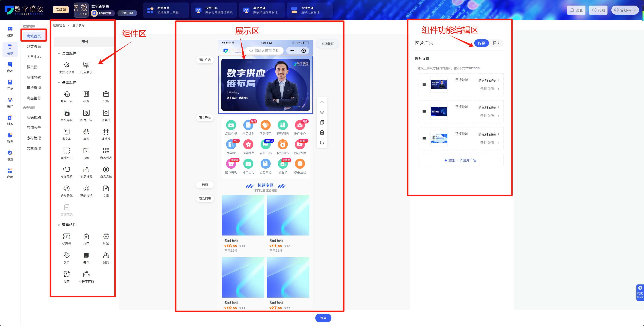Open 热区设置 for the first image

pyautogui.click(x=490, y=89)
